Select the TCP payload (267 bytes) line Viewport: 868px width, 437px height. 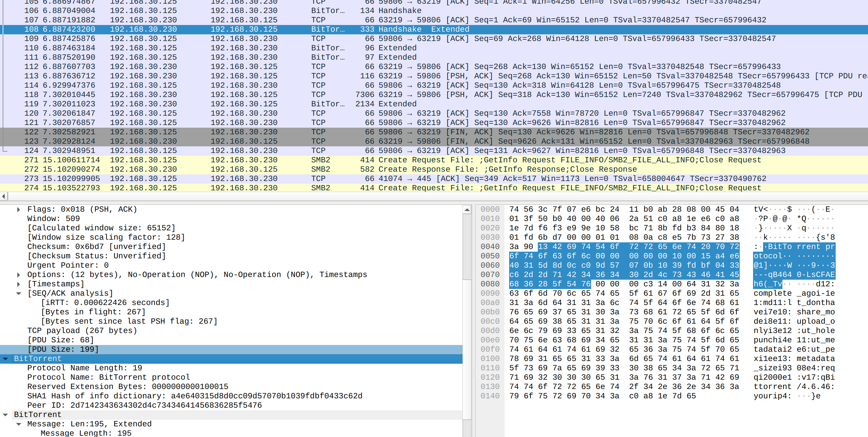tap(82, 331)
